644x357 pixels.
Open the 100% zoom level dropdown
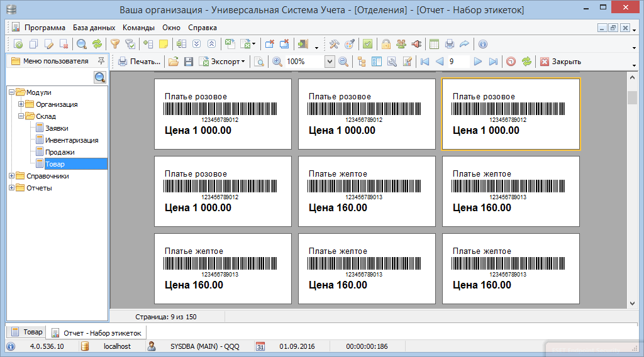pyautogui.click(x=330, y=62)
